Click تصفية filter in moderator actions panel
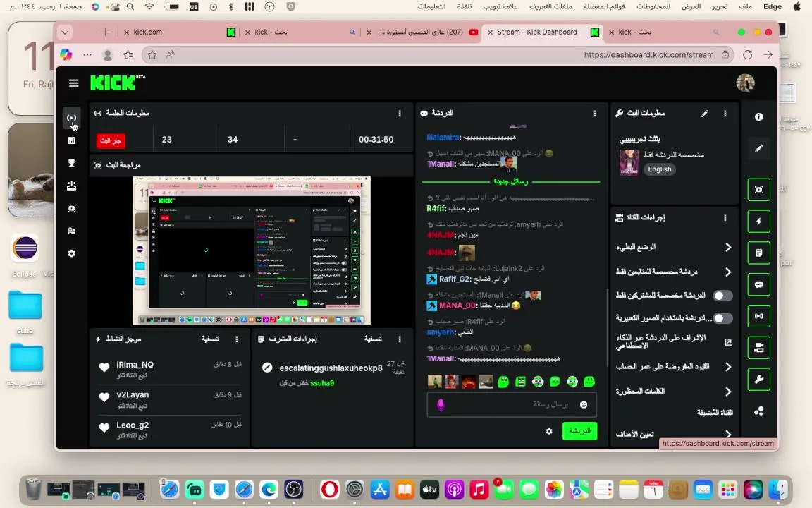 [373, 339]
